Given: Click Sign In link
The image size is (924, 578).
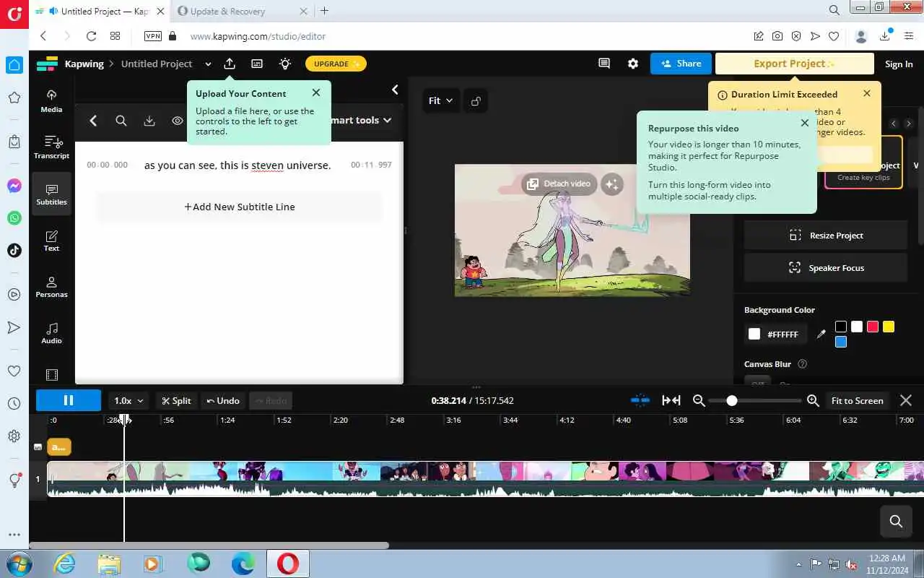Looking at the screenshot, I should [x=899, y=64].
